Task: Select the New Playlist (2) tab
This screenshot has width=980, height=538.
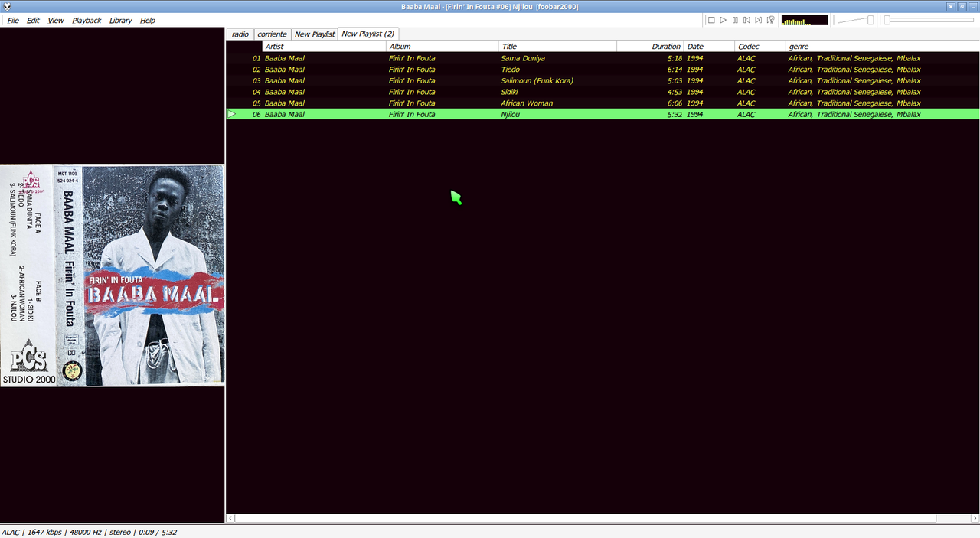Action: (x=367, y=34)
